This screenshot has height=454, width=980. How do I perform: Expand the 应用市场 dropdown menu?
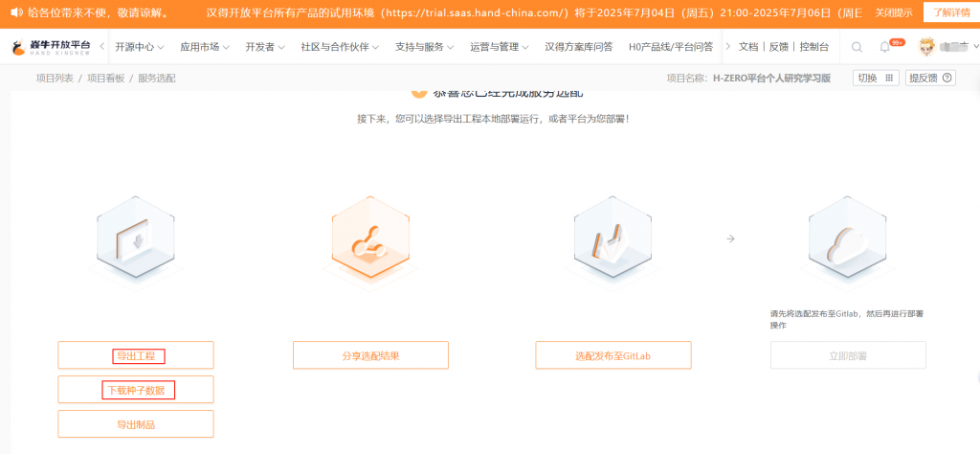[205, 47]
